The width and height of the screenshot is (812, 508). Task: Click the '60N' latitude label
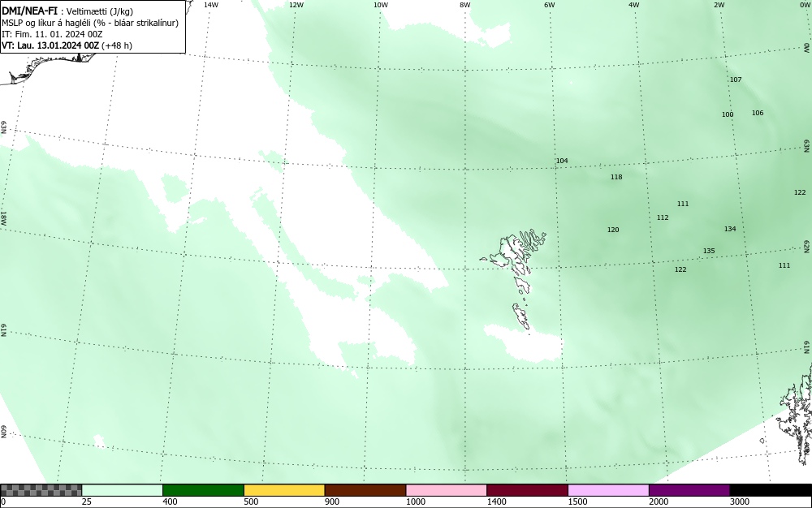[3, 432]
